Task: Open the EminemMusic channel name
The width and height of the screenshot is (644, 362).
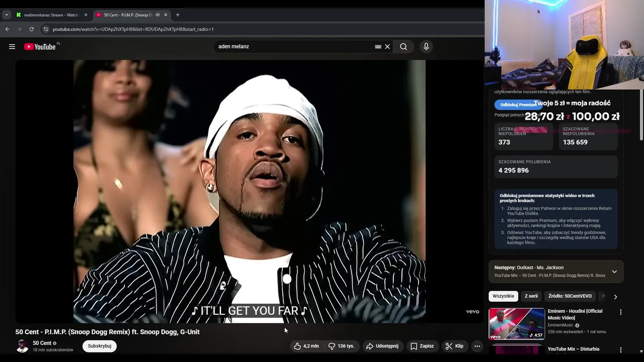Action: click(561, 325)
